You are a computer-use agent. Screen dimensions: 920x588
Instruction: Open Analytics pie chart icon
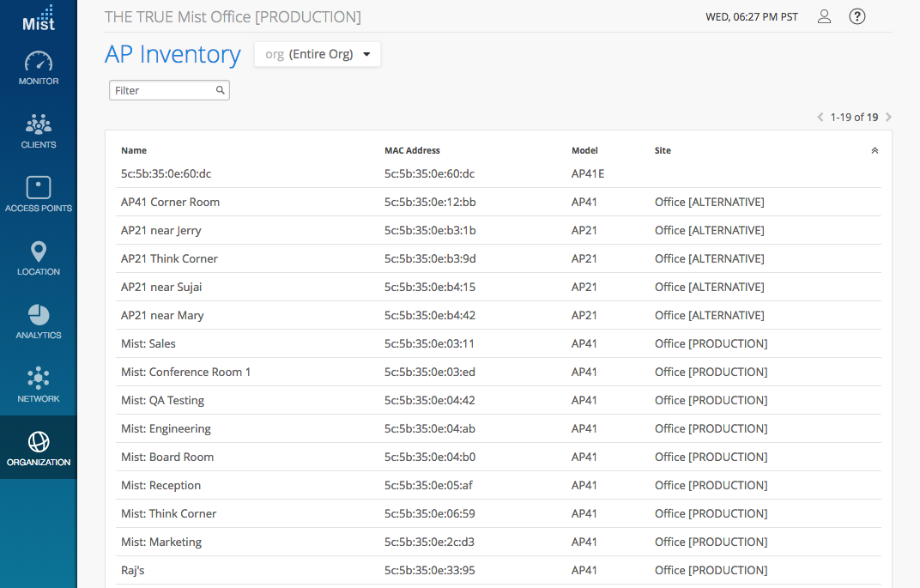39,315
